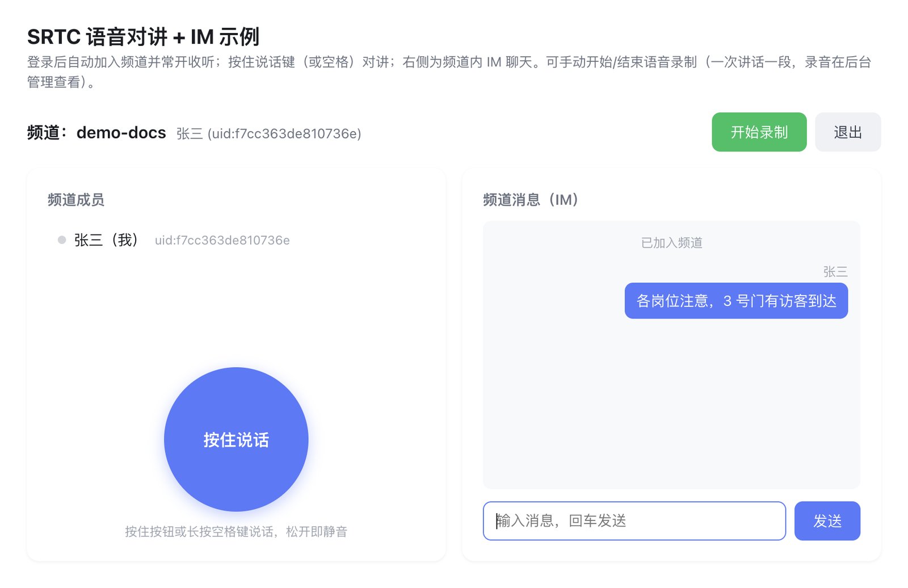
Task: Click hint text 按住按钮或长按空格键说话，松开即静音
Action: [x=236, y=532]
